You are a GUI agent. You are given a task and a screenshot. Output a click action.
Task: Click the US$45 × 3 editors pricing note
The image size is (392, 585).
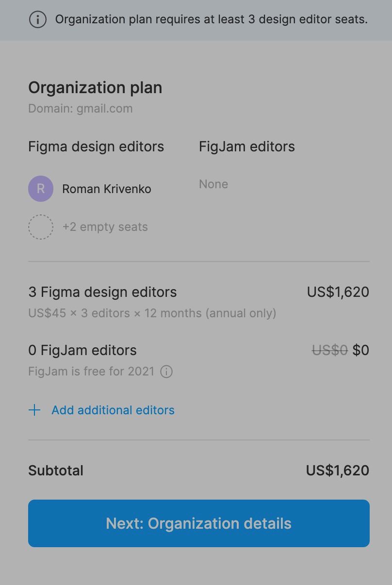pyautogui.click(x=152, y=313)
